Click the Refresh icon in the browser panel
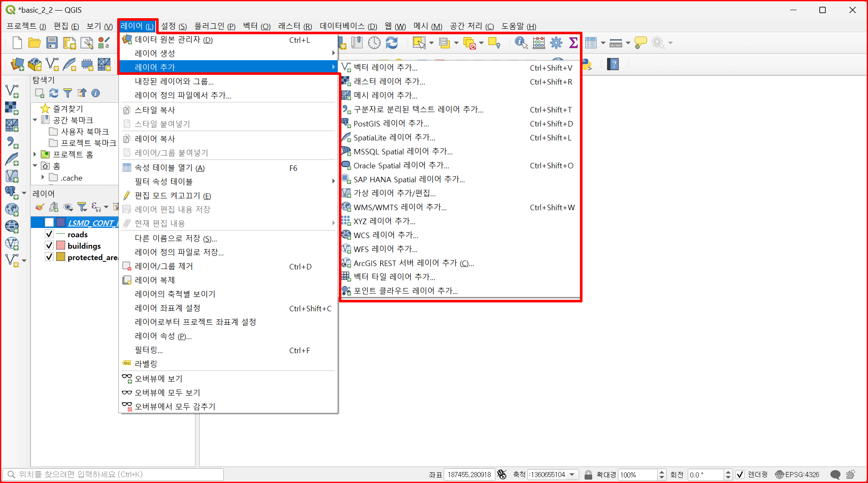This screenshot has width=868, height=483. coord(54,93)
